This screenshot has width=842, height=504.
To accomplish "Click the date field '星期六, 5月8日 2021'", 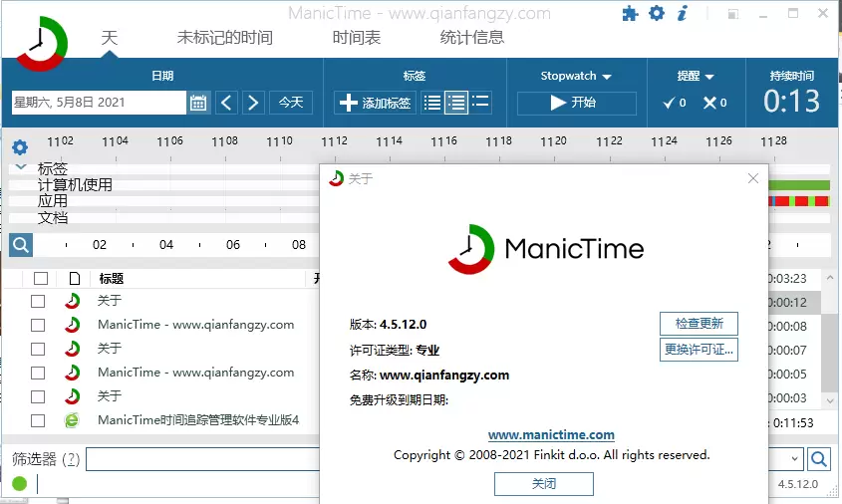I will [x=99, y=102].
